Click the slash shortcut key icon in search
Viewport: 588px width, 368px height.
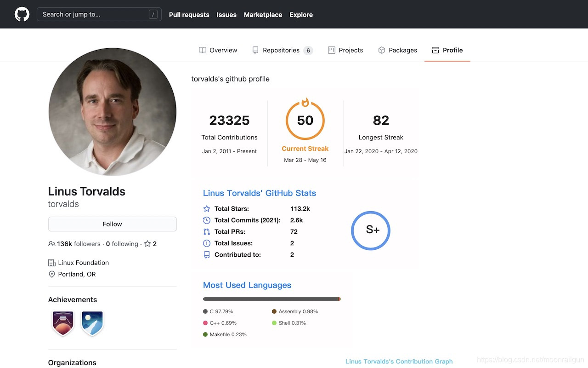click(153, 15)
